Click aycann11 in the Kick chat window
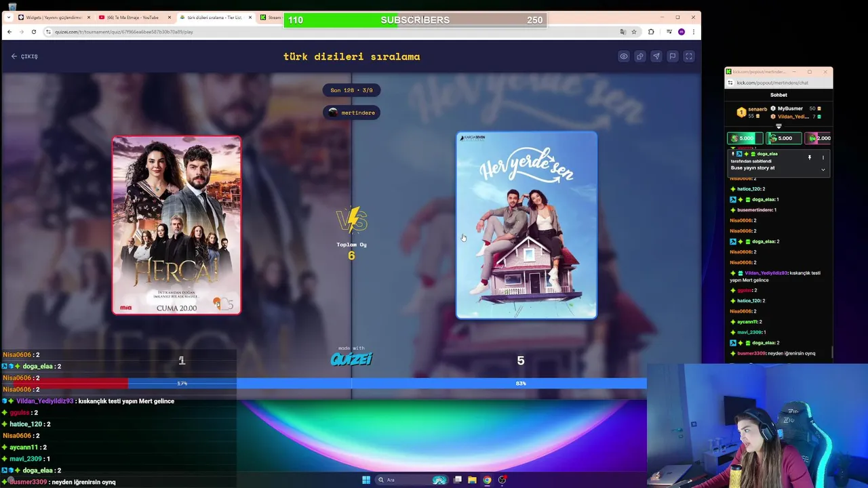Image resolution: width=868 pixels, height=488 pixels. [747, 322]
